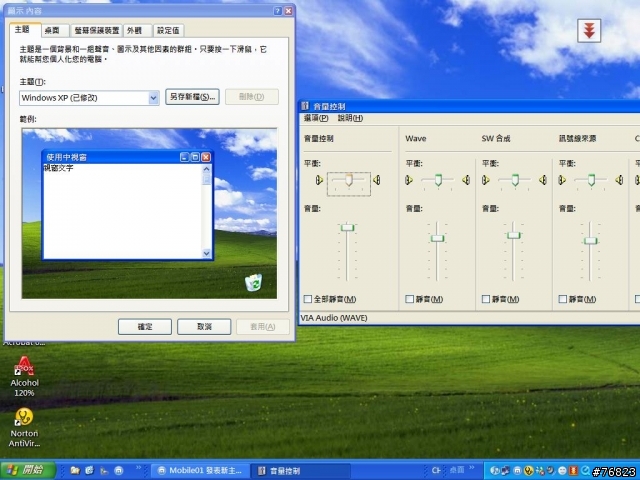Expand the Windows XP theme dropdown
This screenshot has height=480, width=640.
click(153, 98)
